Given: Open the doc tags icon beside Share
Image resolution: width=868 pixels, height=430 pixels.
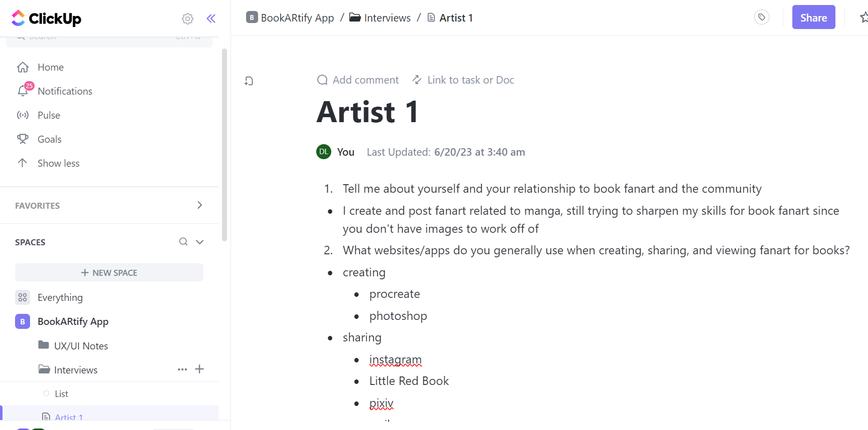Looking at the screenshot, I should pyautogui.click(x=761, y=18).
